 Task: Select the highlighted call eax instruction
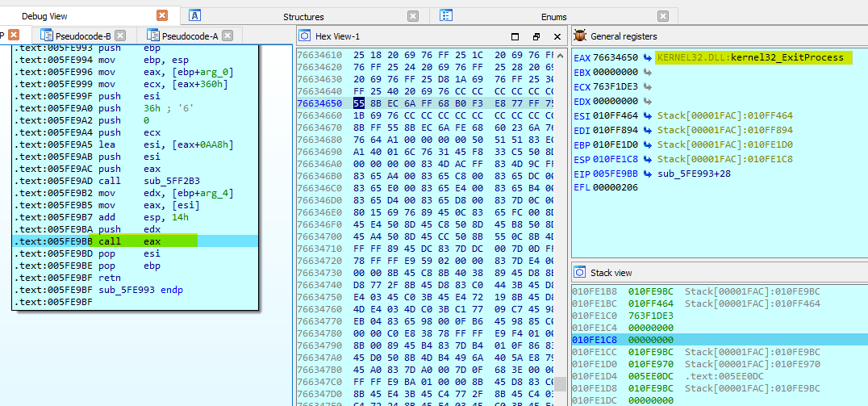coord(135,241)
